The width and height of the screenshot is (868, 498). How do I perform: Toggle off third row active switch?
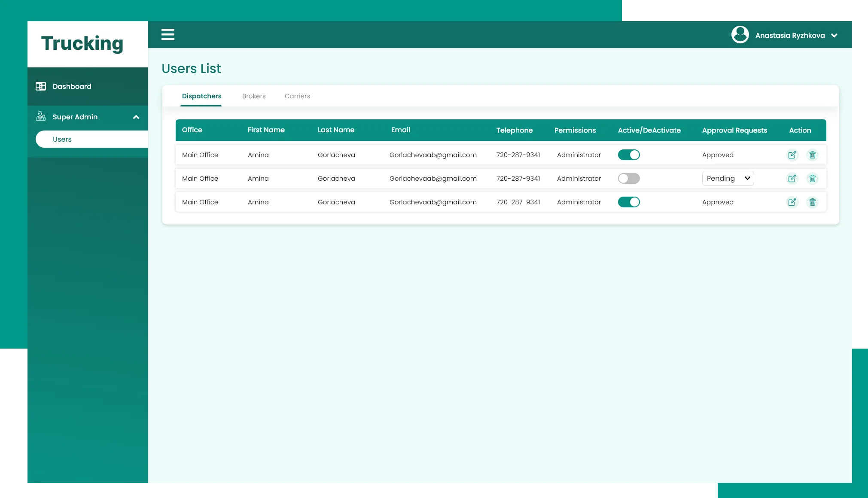(x=629, y=202)
